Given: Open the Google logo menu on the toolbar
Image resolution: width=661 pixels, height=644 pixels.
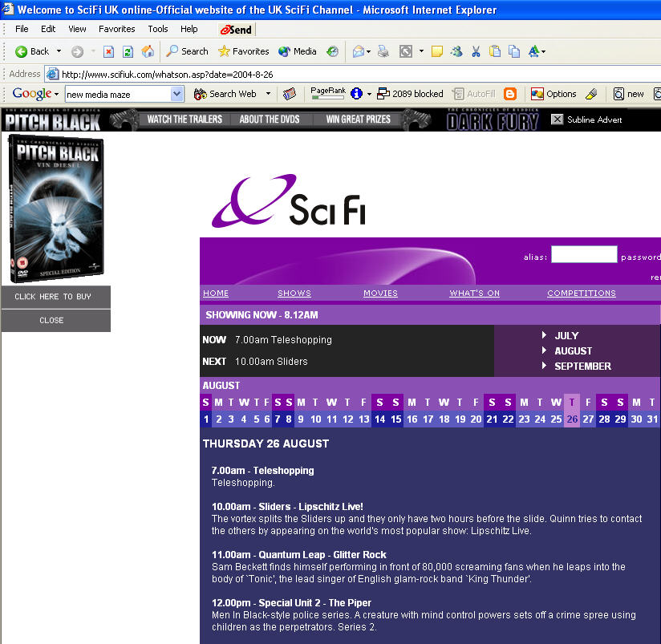Looking at the screenshot, I should click(35, 94).
